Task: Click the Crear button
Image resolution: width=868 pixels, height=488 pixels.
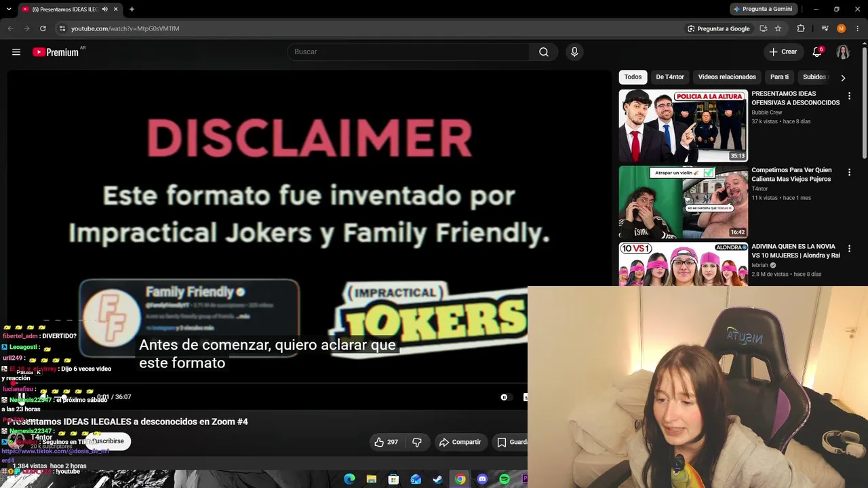Action: (783, 52)
